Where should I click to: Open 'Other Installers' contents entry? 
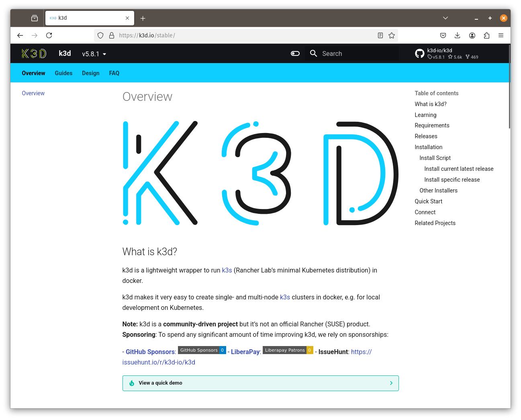click(x=438, y=191)
